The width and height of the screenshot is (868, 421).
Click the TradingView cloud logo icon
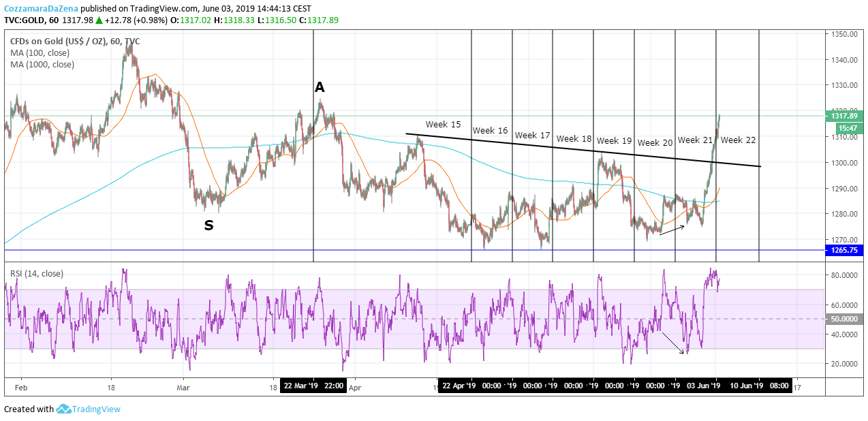click(64, 409)
